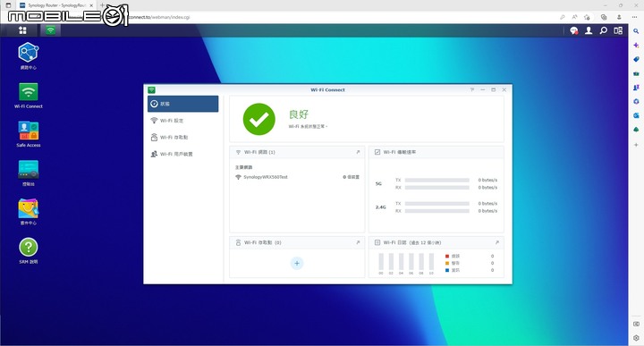Open browser tab actions menu

8,5
